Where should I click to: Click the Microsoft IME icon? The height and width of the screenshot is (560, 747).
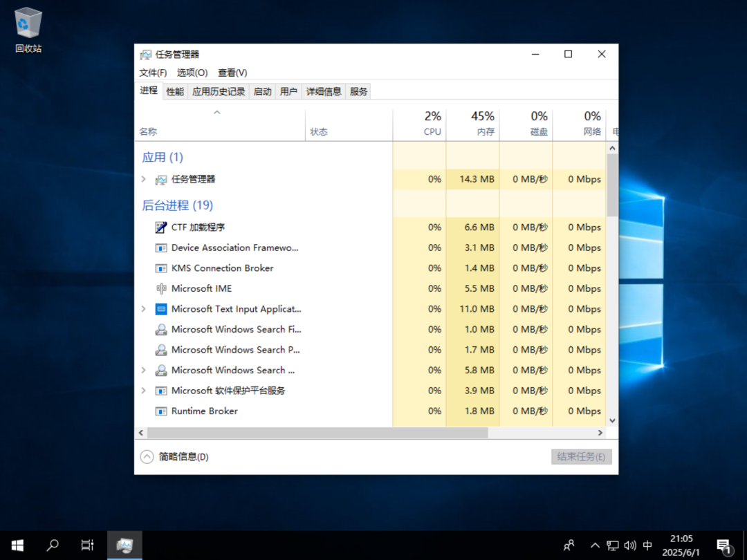tap(161, 288)
